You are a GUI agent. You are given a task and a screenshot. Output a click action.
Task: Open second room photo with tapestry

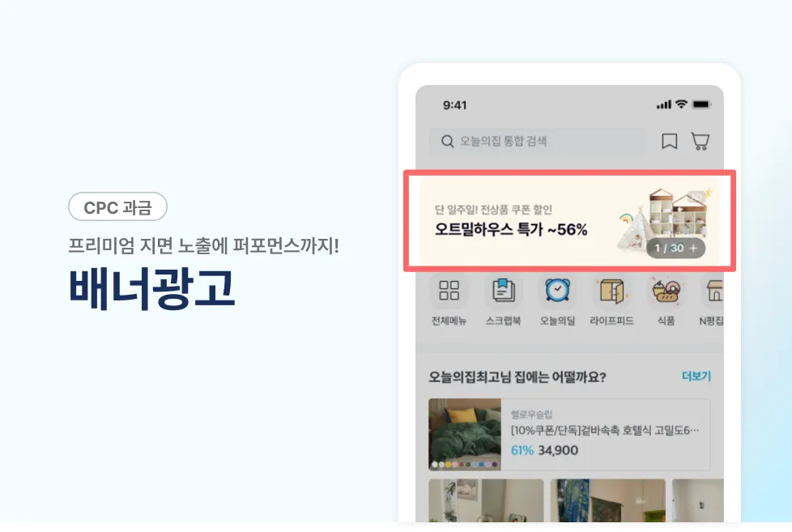pyautogui.click(x=607, y=500)
